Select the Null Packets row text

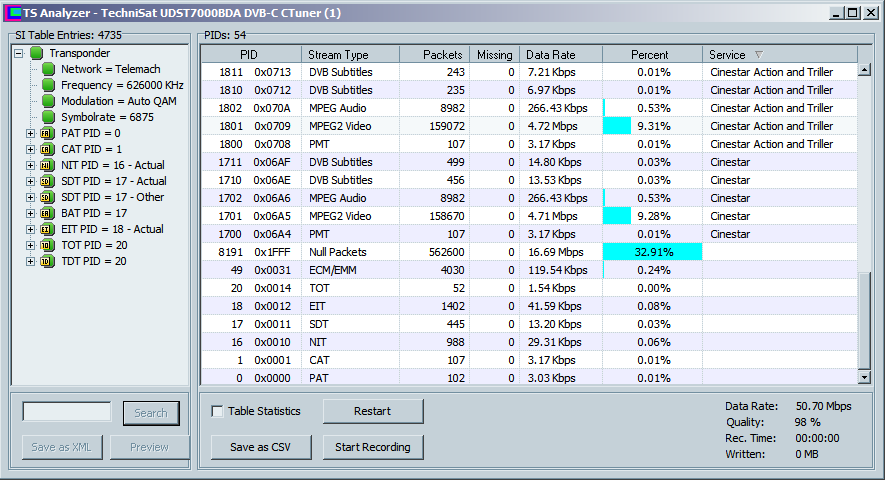338,252
